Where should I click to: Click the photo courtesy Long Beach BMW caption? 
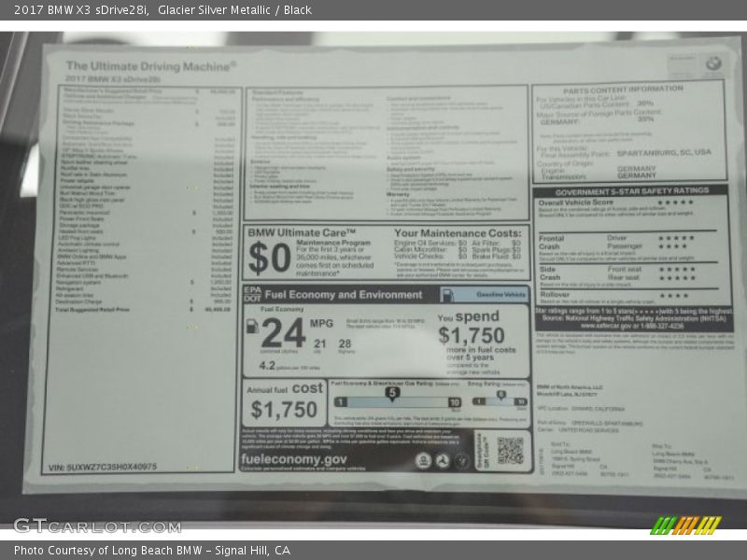click(x=151, y=551)
